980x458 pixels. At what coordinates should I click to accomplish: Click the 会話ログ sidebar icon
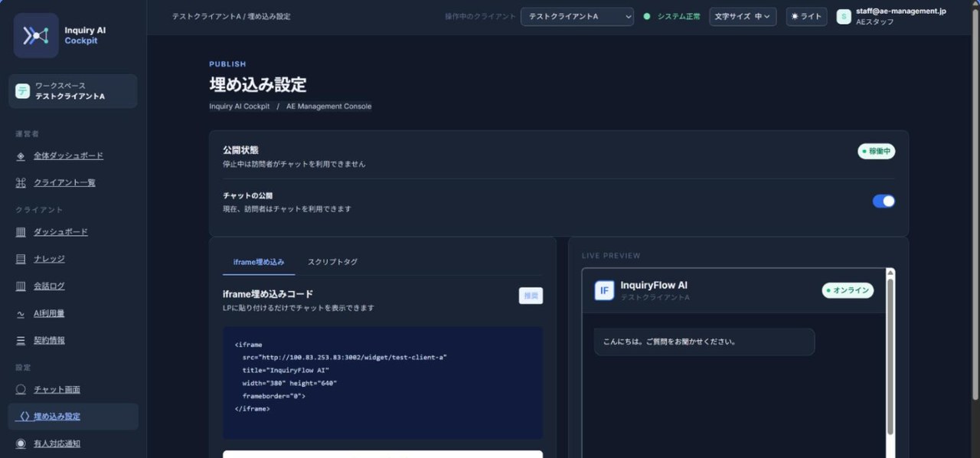[21, 286]
